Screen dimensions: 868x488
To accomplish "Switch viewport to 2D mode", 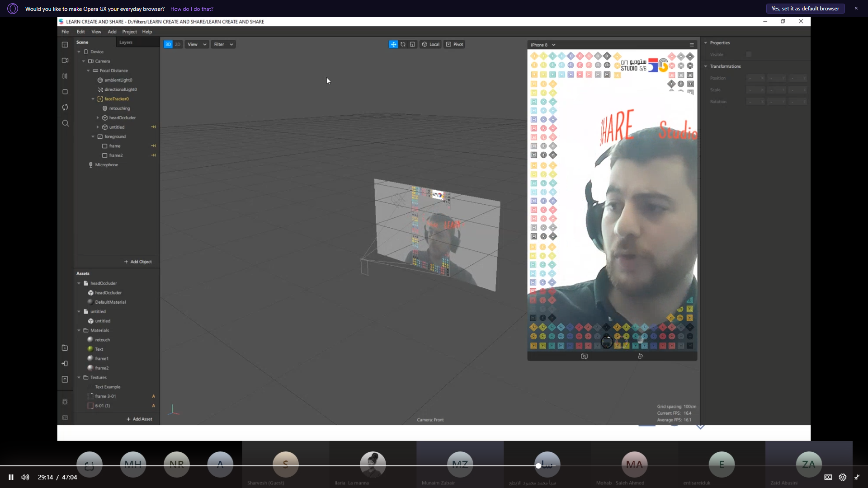I will pyautogui.click(x=178, y=44).
